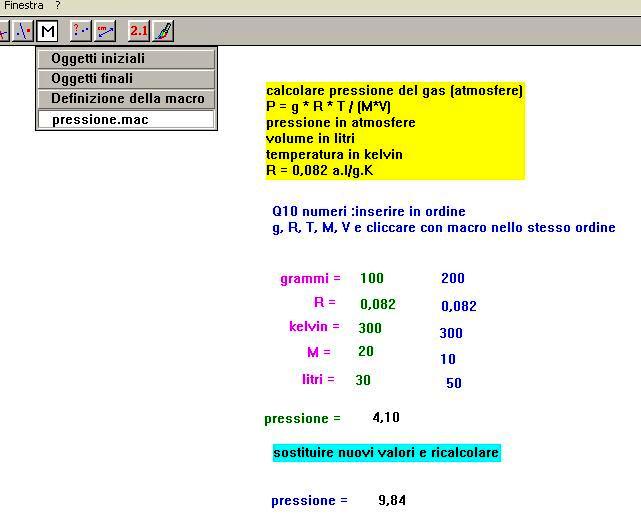The height and width of the screenshot is (532, 641).
Task: Choose Oggetti finali from macro menu
Action: pyautogui.click(x=126, y=79)
